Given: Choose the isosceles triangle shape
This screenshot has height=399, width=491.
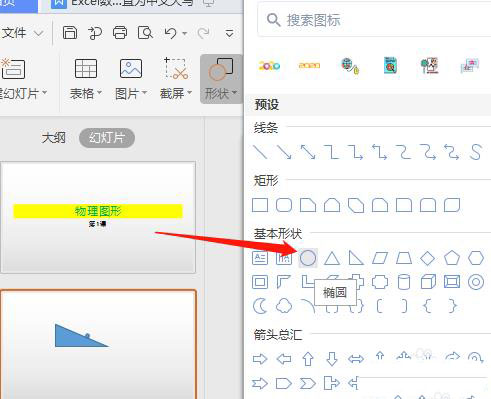Looking at the screenshot, I should pos(332,258).
